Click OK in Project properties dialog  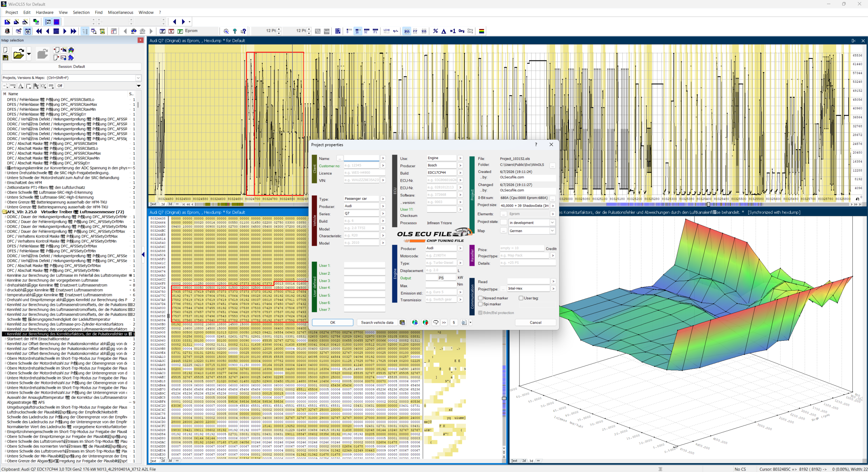[x=333, y=322]
